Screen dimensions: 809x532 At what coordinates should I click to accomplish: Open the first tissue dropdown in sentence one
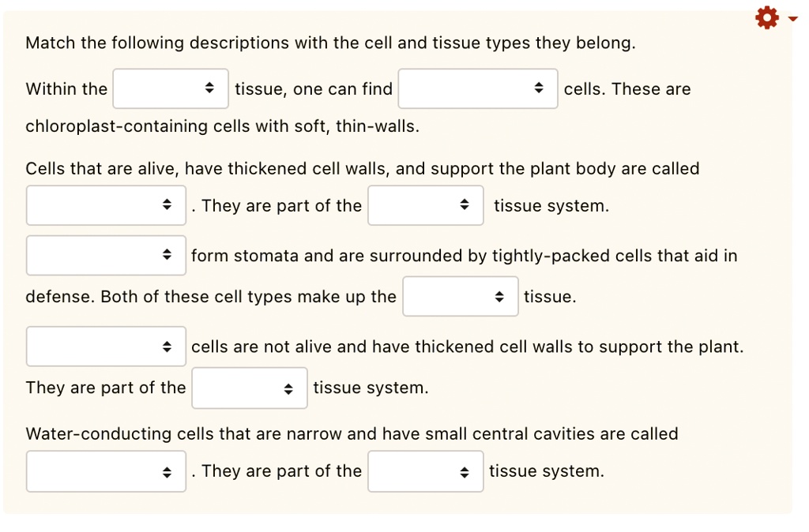click(170, 88)
